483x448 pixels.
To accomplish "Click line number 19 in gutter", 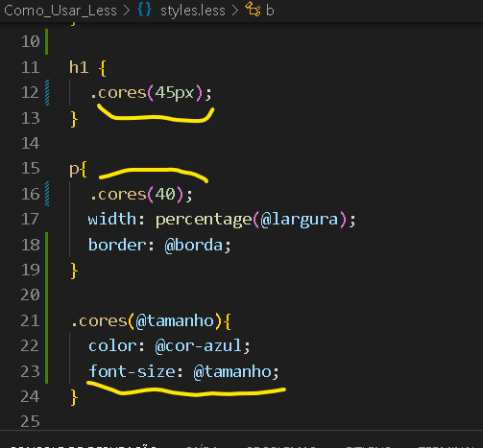I will coord(31,270).
